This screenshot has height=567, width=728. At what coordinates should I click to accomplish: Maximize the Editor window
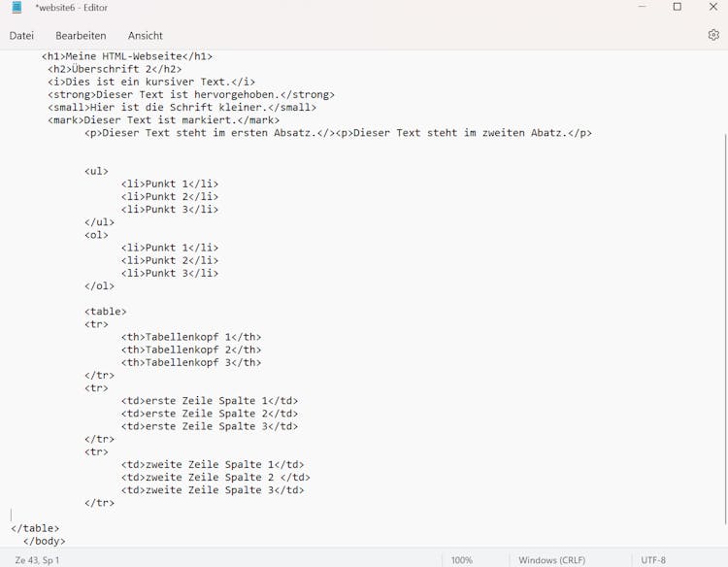point(678,7)
